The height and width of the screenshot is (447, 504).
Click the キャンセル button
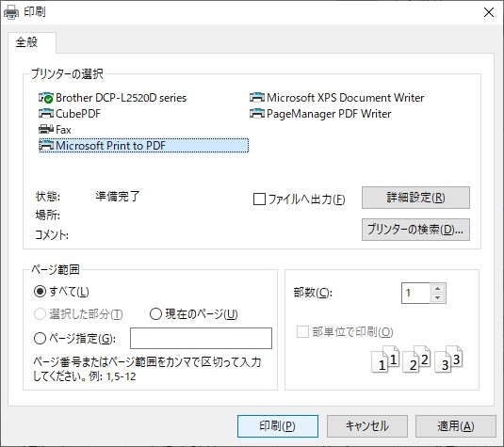(367, 426)
